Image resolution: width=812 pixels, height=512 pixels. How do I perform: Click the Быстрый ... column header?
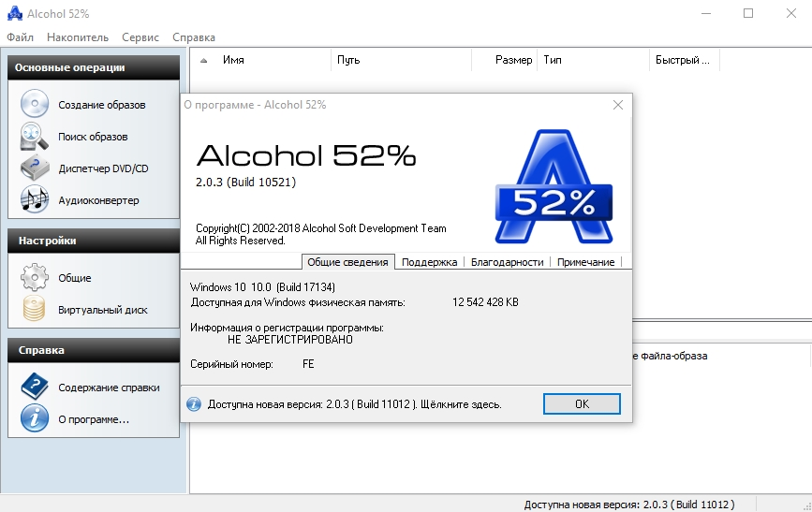(x=685, y=60)
